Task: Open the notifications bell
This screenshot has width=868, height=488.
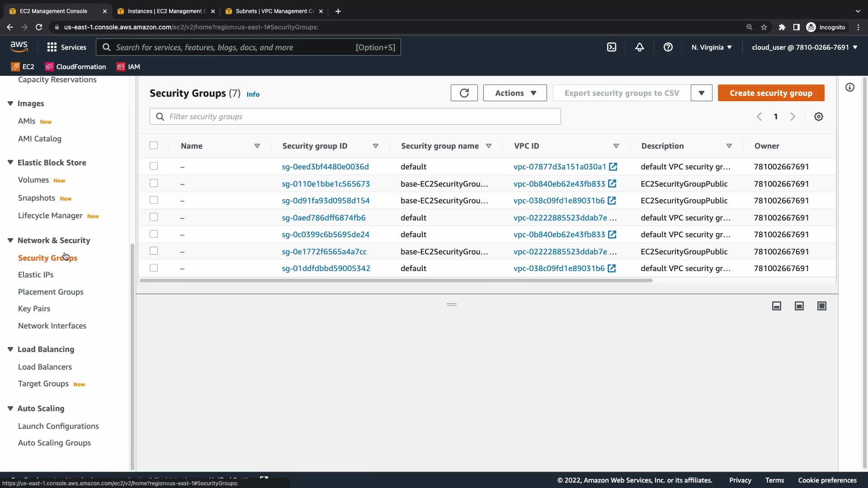Action: pyautogui.click(x=639, y=47)
